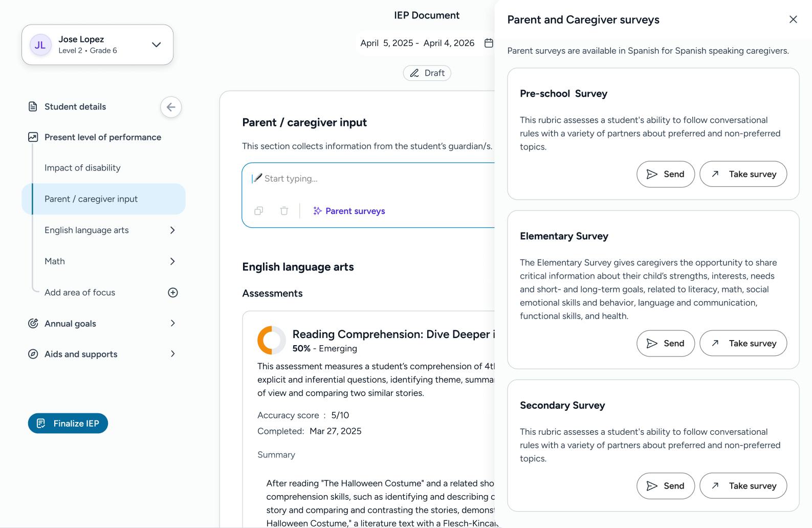This screenshot has height=528, width=812.
Task: Click the Aids and supports compass icon
Action: 33,354
